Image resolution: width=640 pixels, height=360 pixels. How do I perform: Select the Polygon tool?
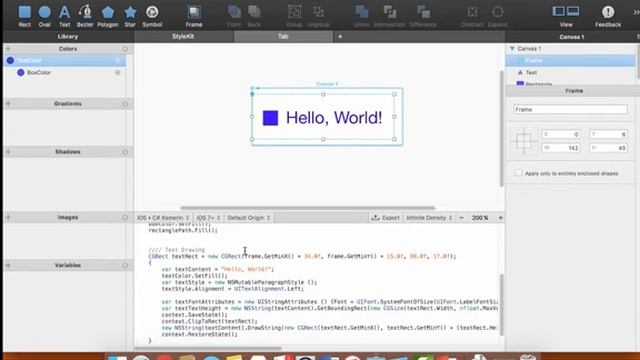point(108,16)
